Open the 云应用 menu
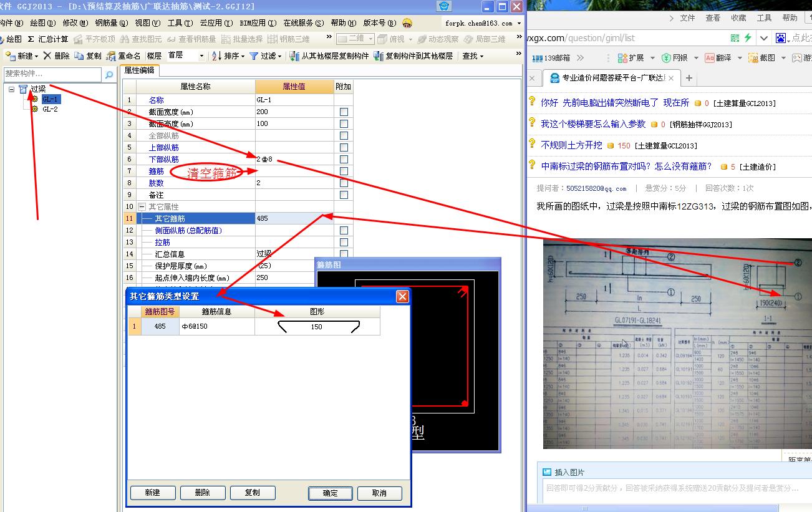The image size is (812, 512). pyautogui.click(x=216, y=23)
